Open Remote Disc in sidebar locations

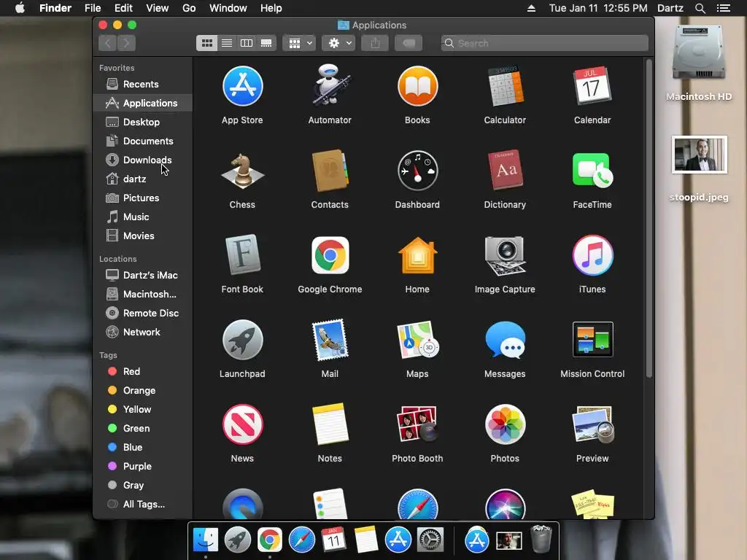[x=143, y=314]
